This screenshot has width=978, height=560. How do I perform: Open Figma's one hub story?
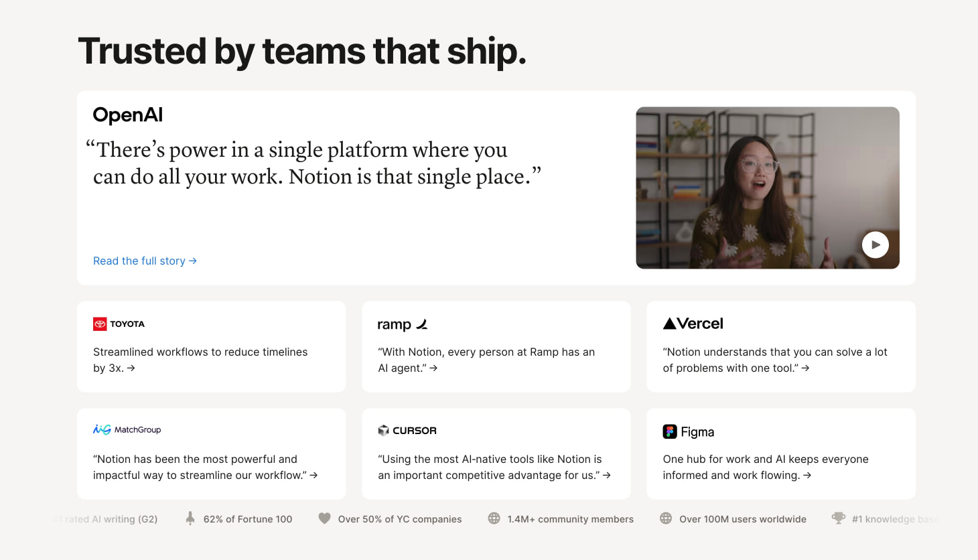tap(766, 467)
